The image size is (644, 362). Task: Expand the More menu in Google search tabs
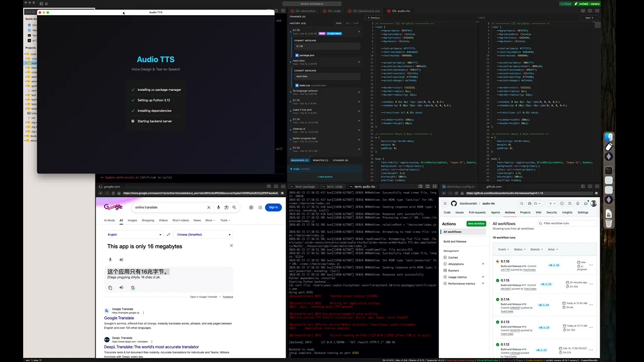point(210,220)
